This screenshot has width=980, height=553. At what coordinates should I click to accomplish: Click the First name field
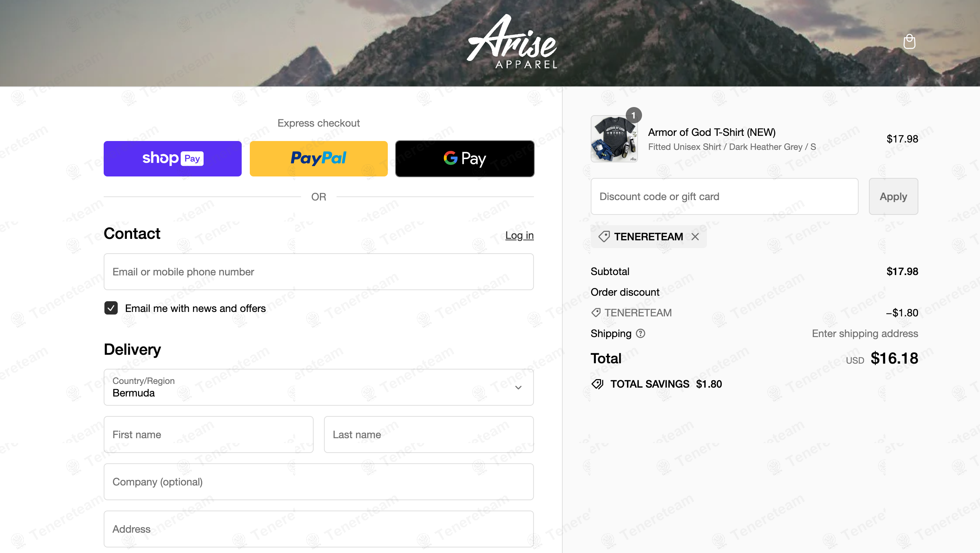click(208, 434)
